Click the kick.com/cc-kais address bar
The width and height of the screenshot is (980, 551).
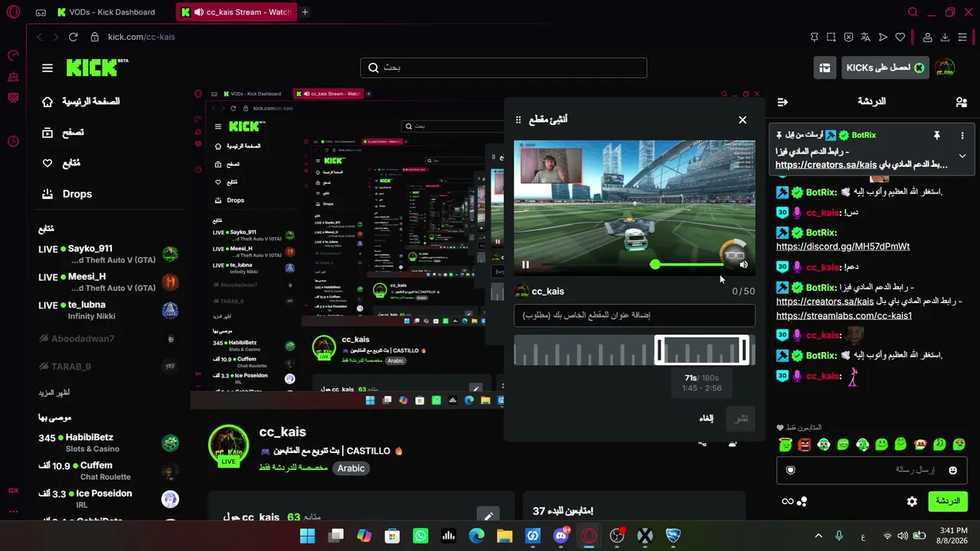coord(142,37)
